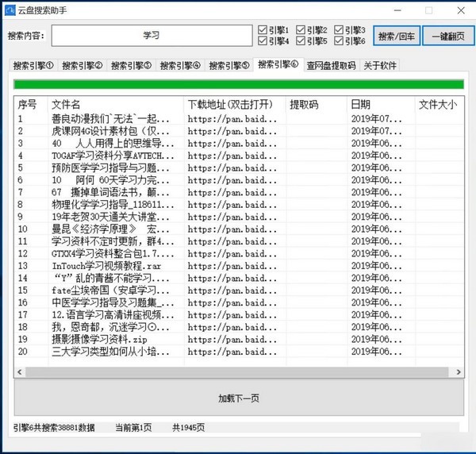Open the 关于软件 tab
The height and width of the screenshot is (454, 476).
tap(380, 65)
